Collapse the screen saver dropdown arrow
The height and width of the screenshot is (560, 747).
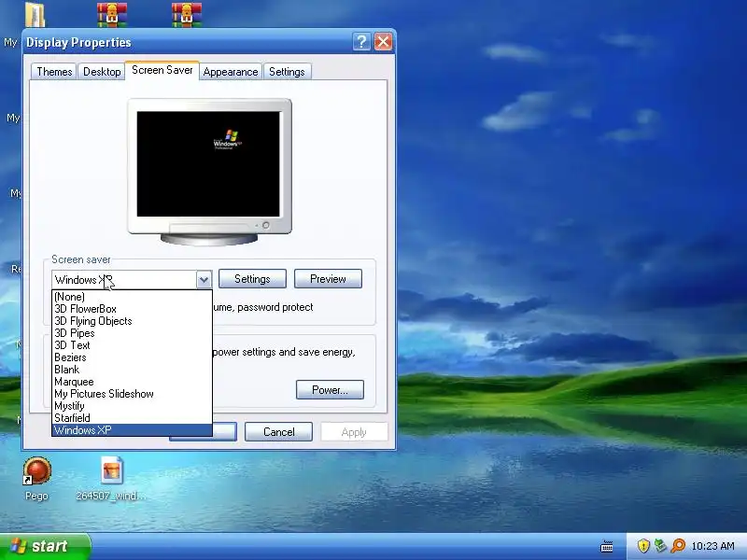204,279
